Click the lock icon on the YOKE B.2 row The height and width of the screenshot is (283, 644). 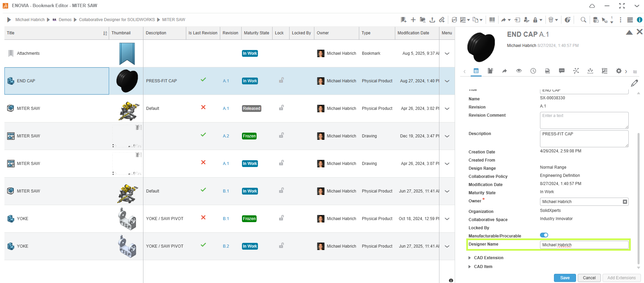(x=281, y=246)
